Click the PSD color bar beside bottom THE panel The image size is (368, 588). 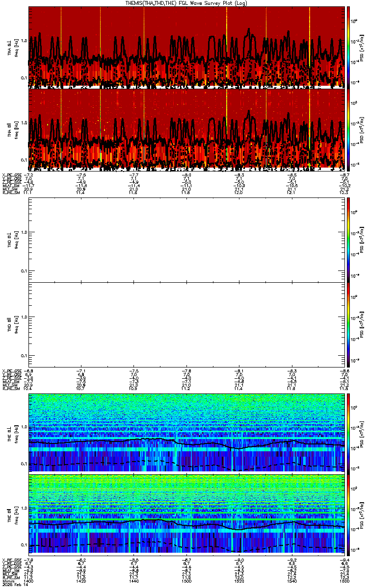pos(349,514)
